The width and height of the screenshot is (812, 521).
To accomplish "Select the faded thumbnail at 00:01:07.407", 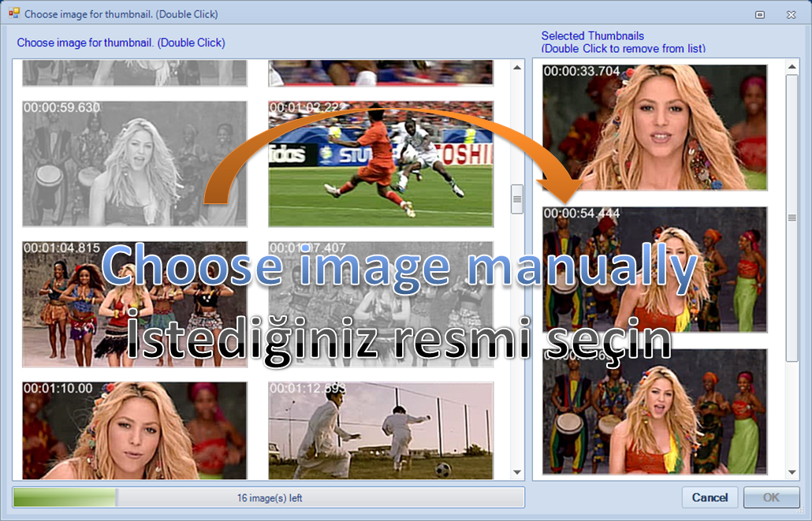I will pyautogui.click(x=381, y=304).
